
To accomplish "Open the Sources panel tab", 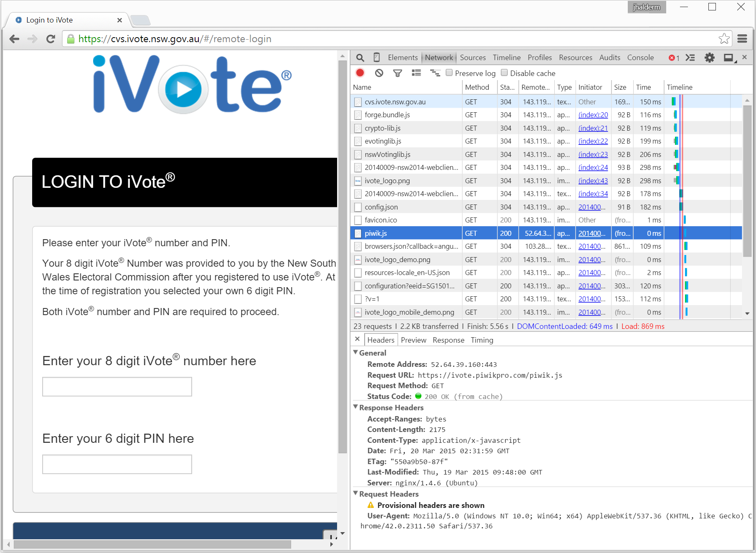I will 473,58.
